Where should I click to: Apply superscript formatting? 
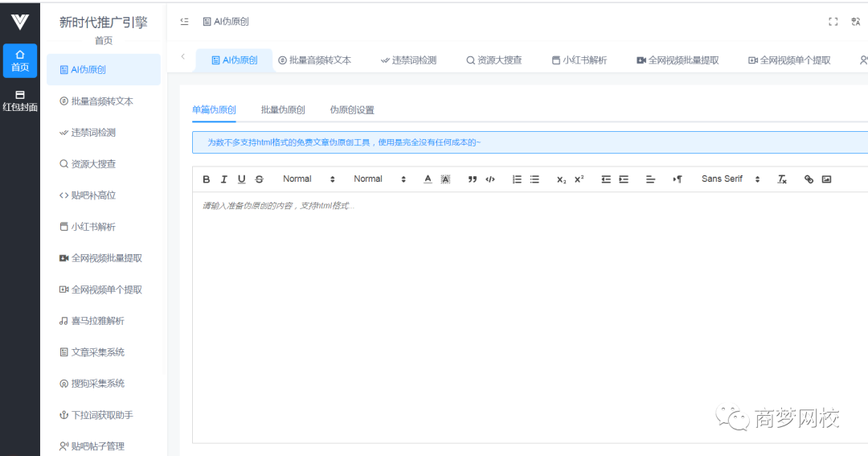point(579,179)
